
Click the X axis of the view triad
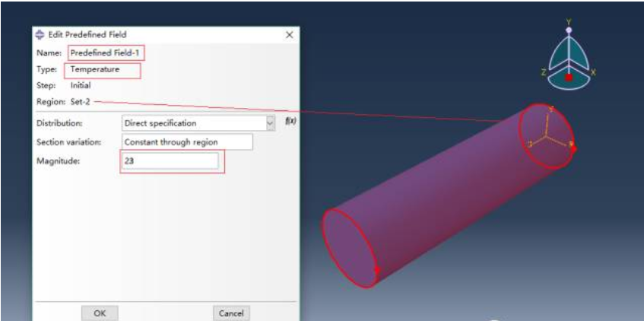click(592, 72)
